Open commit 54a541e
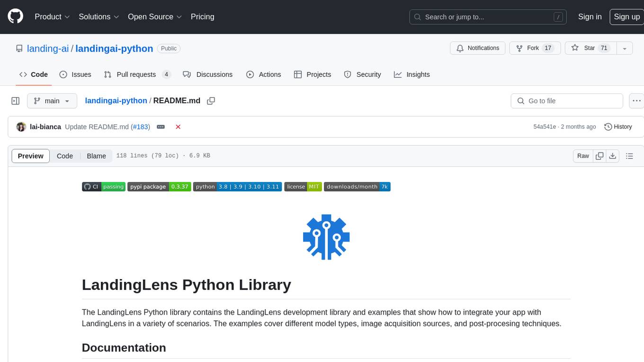 [545, 127]
